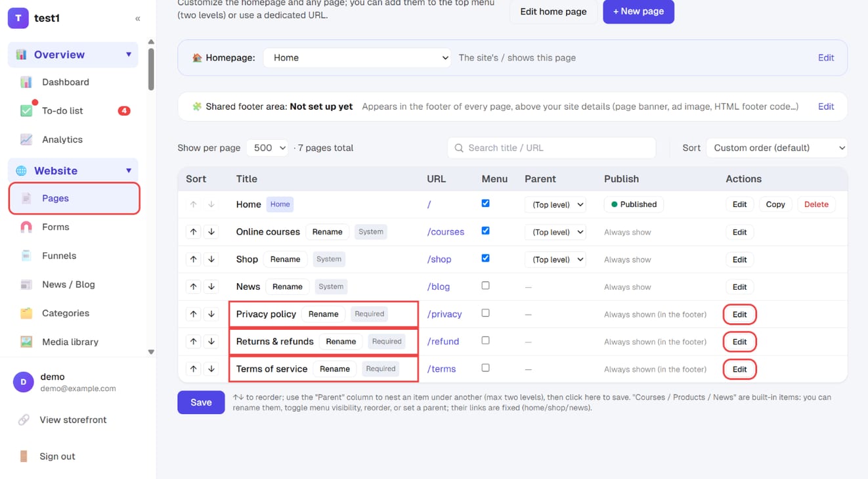This screenshot has width=868, height=479.
Task: Check Menu checkbox for News row
Action: [485, 286]
